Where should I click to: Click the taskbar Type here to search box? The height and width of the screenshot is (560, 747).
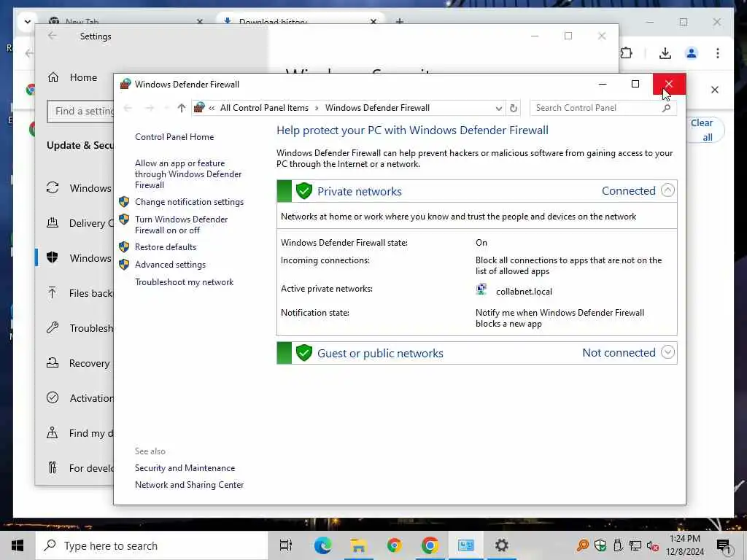click(152, 545)
